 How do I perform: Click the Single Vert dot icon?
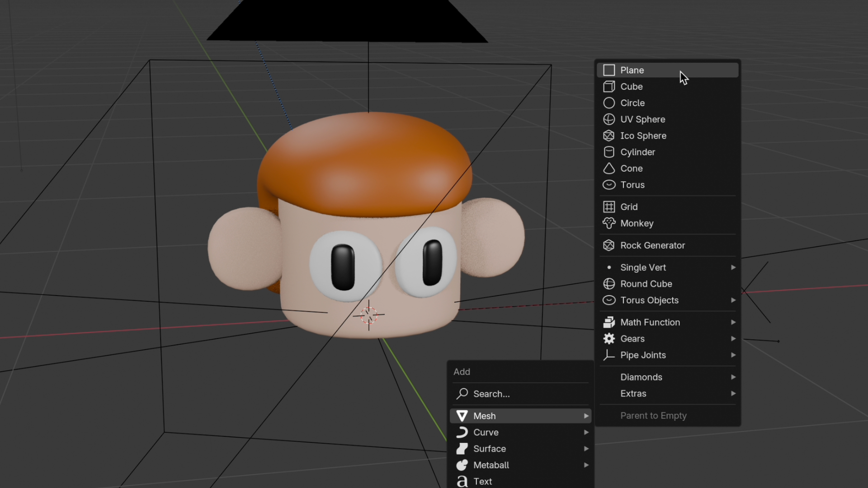coord(609,267)
